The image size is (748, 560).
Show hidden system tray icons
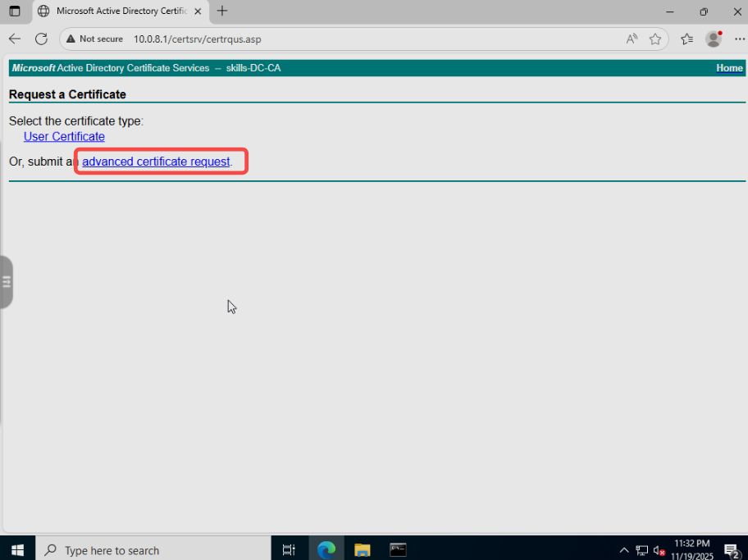tap(623, 550)
